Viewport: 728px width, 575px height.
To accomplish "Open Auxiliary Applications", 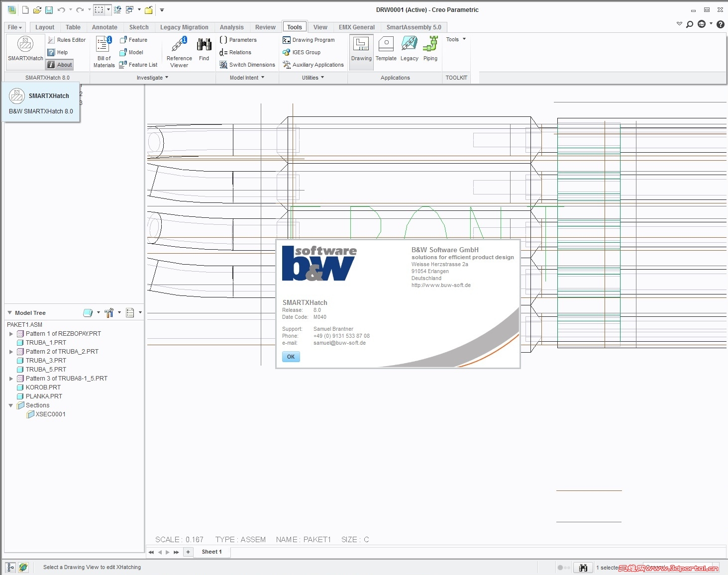I will pos(313,65).
